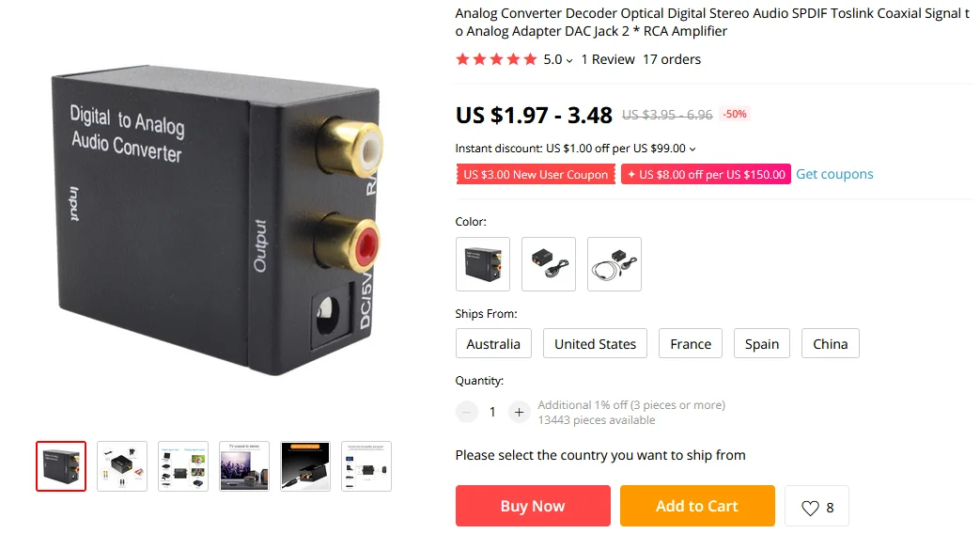
Task: Choose France as the ship-from country
Action: (x=690, y=343)
